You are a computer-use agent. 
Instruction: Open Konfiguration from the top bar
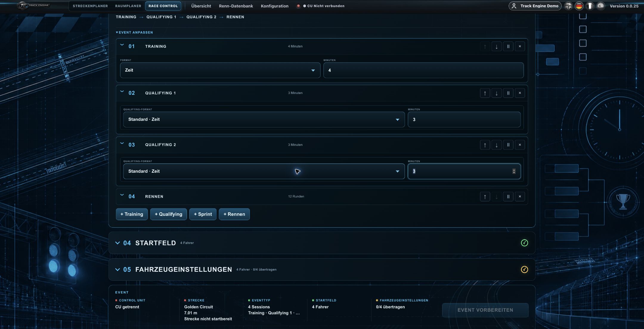(275, 6)
